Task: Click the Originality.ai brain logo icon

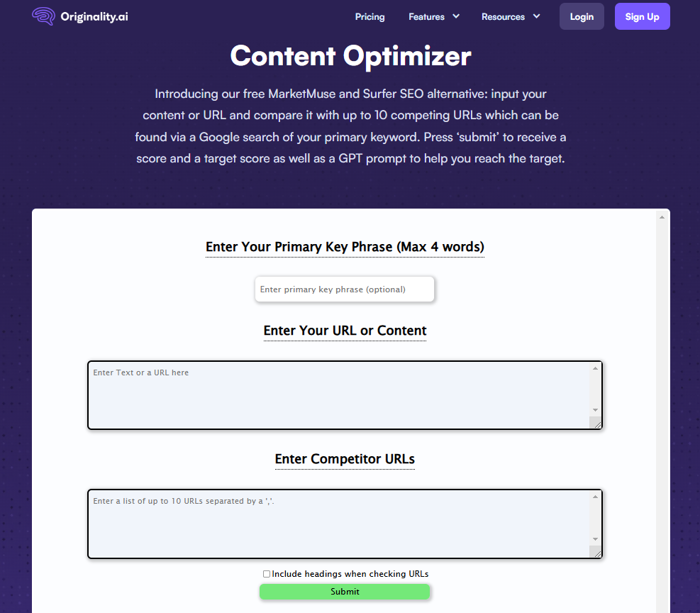Action: tap(43, 16)
